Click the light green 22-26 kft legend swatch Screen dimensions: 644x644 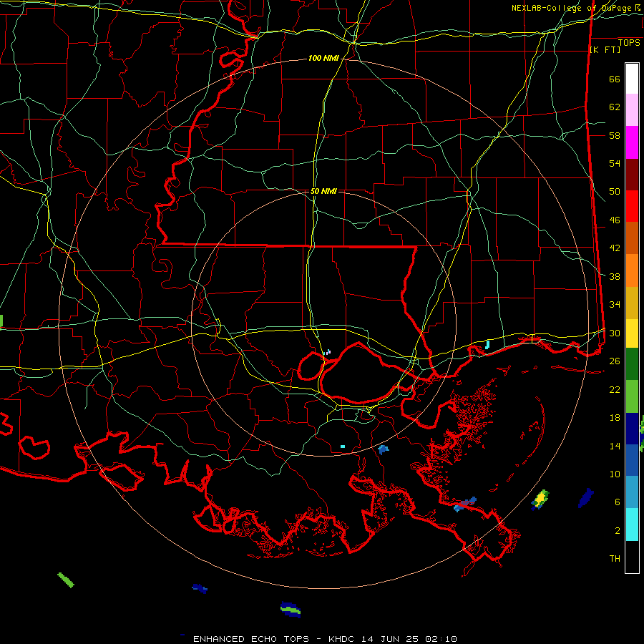pos(632,396)
